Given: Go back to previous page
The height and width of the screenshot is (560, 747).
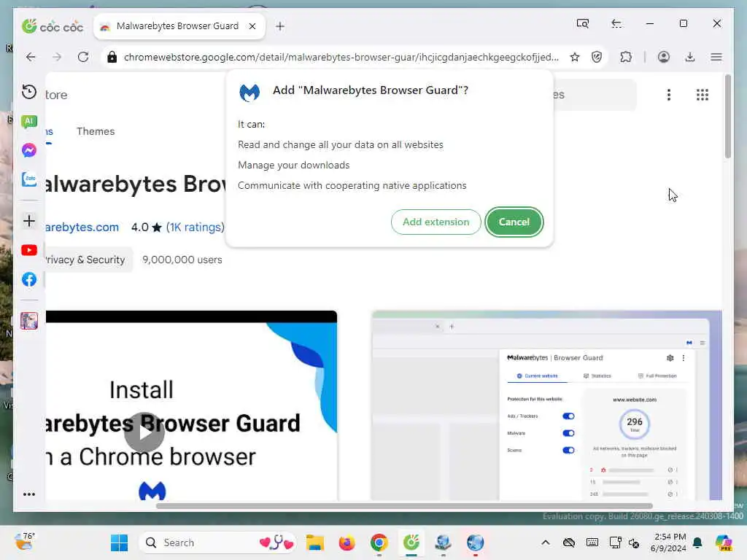Looking at the screenshot, I should click(31, 57).
